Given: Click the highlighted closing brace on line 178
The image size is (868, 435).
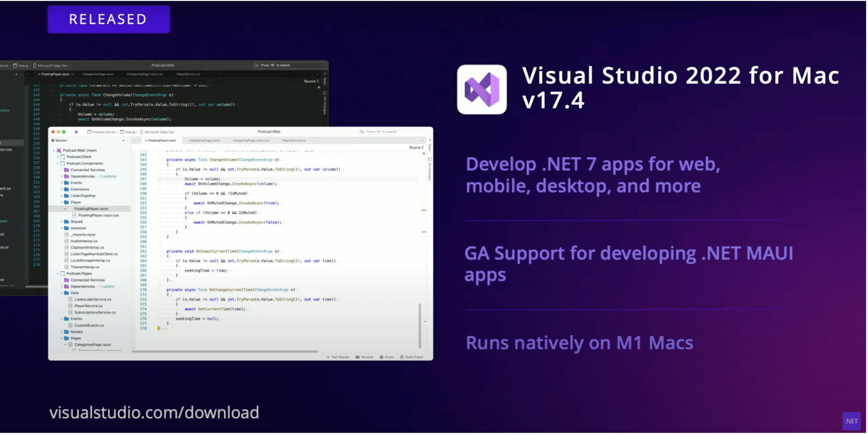Looking at the screenshot, I should (159, 328).
